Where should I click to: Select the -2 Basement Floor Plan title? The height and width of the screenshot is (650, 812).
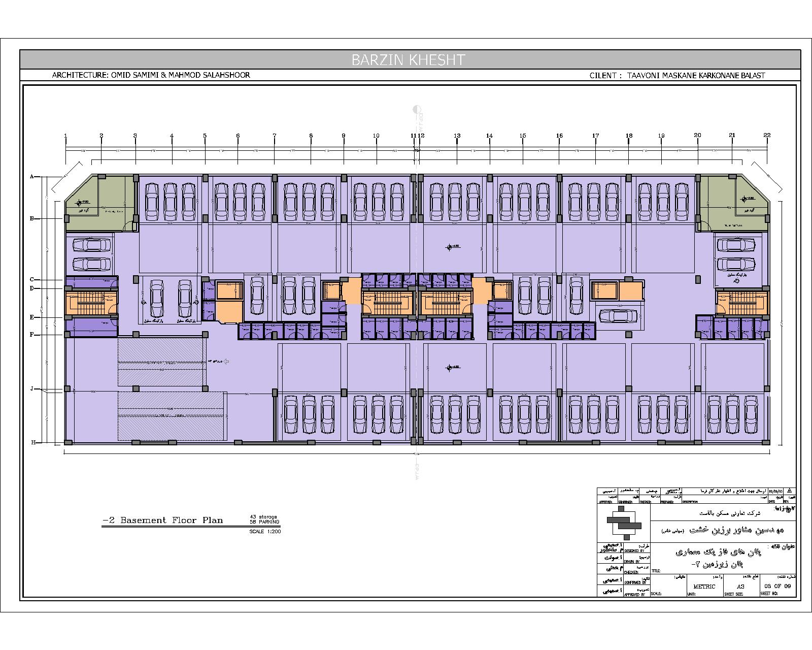[x=163, y=521]
